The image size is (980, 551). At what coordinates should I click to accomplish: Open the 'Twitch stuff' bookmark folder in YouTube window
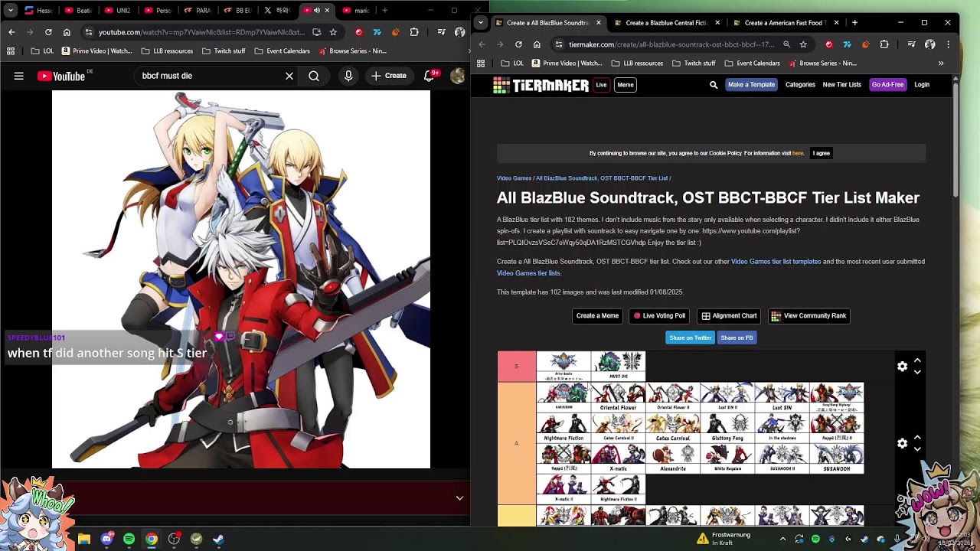click(224, 51)
